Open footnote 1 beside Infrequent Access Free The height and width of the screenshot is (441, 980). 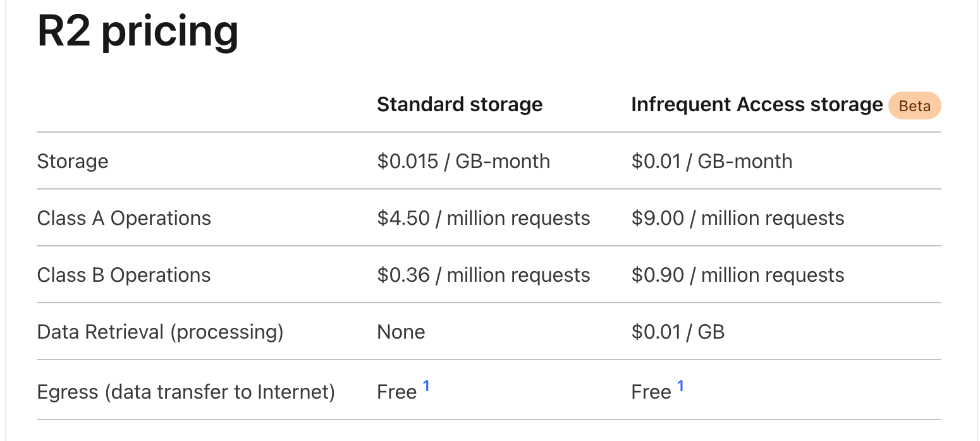(x=680, y=385)
